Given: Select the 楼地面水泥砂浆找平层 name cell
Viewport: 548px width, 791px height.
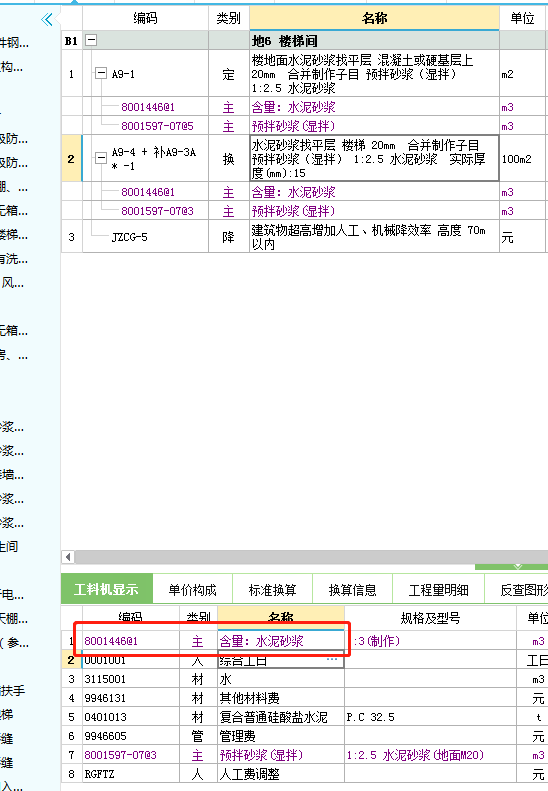Looking at the screenshot, I should click(x=374, y=74).
